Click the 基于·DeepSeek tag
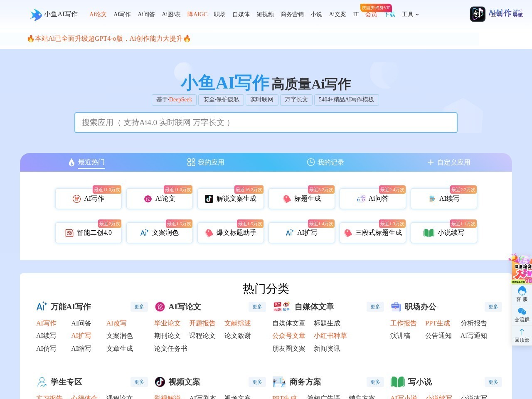Viewport: 532px width, 399px height. (x=174, y=100)
